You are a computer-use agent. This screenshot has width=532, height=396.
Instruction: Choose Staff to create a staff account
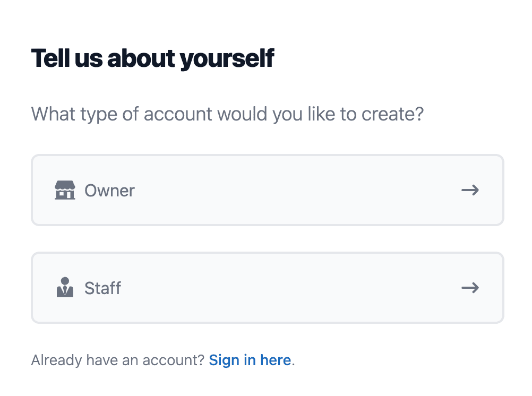click(268, 288)
